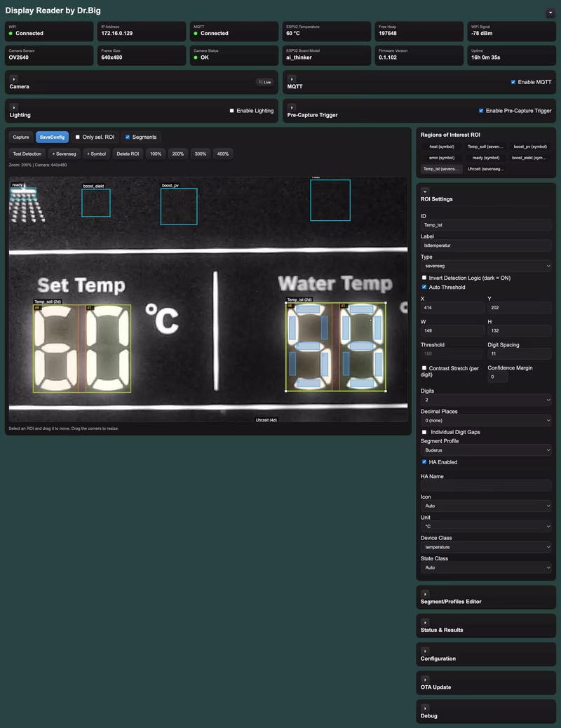The height and width of the screenshot is (728, 561).
Task: Set canvas zoom to 400%
Action: [223, 154]
